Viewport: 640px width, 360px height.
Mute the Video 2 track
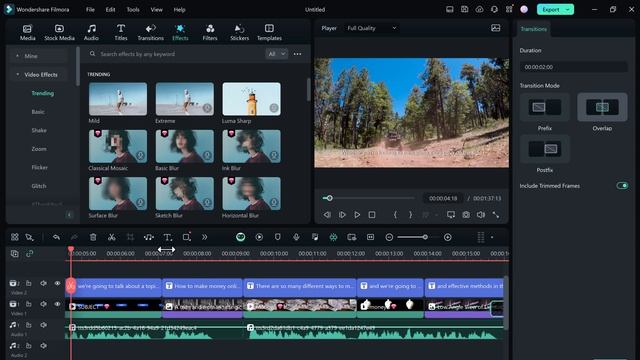[43, 283]
